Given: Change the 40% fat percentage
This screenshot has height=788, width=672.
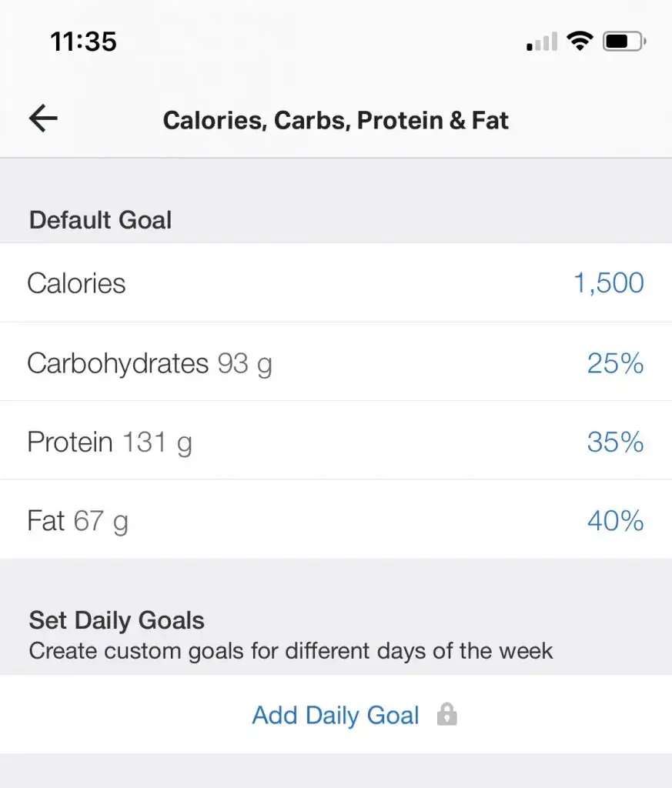Looking at the screenshot, I should pyautogui.click(x=615, y=521).
